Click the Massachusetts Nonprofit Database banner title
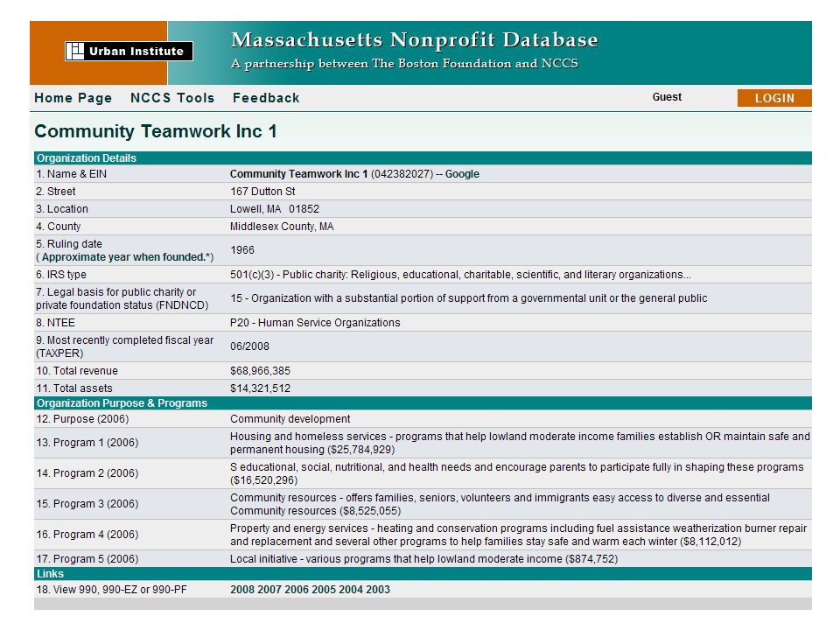The width and height of the screenshot is (840, 630). pos(415,39)
